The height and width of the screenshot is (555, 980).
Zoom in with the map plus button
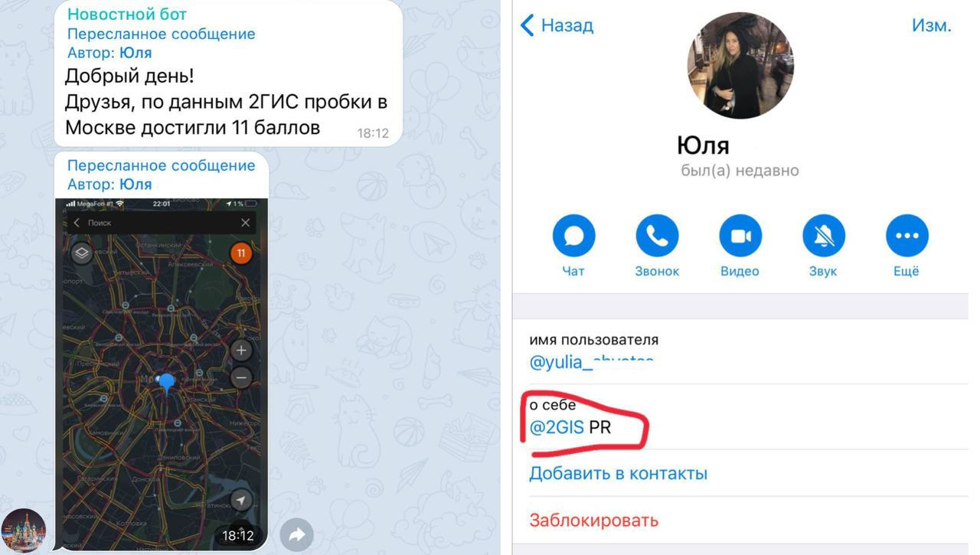(241, 351)
